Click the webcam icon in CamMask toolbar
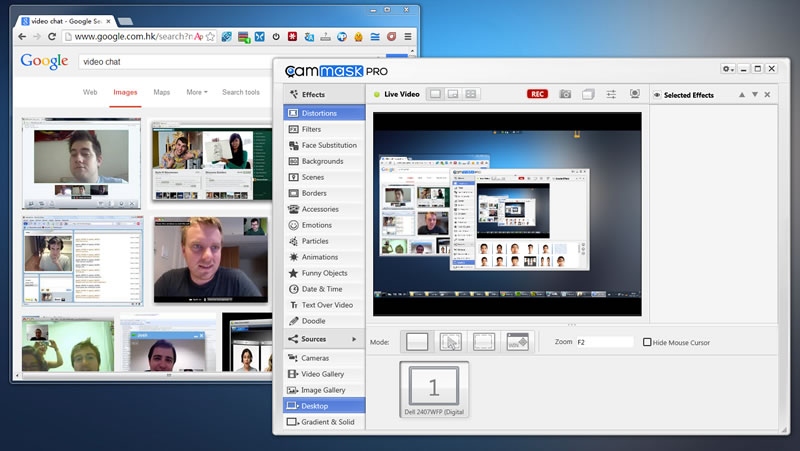The width and height of the screenshot is (800, 451). 635,93
